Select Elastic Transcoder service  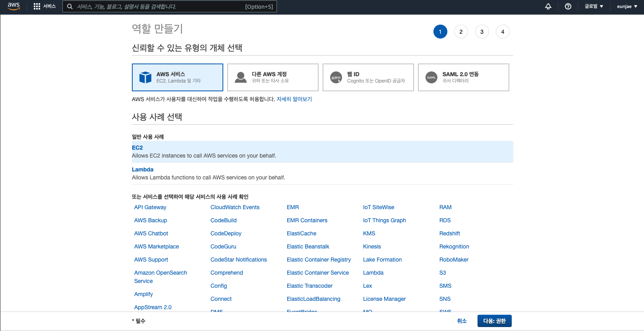309,286
